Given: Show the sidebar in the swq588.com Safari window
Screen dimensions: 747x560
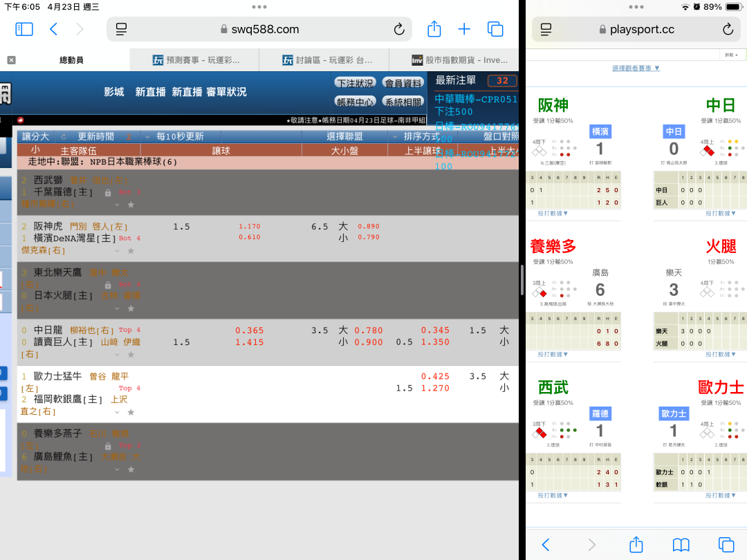Looking at the screenshot, I should 24,30.
